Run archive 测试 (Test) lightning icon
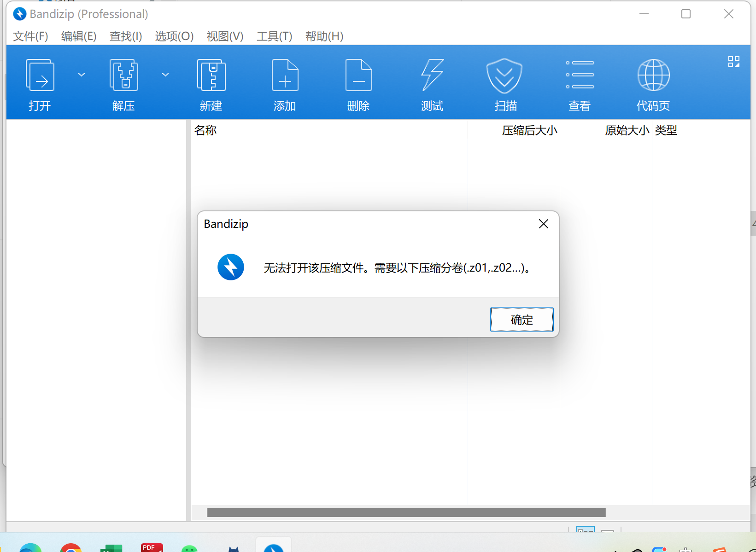756x552 pixels. [x=432, y=75]
